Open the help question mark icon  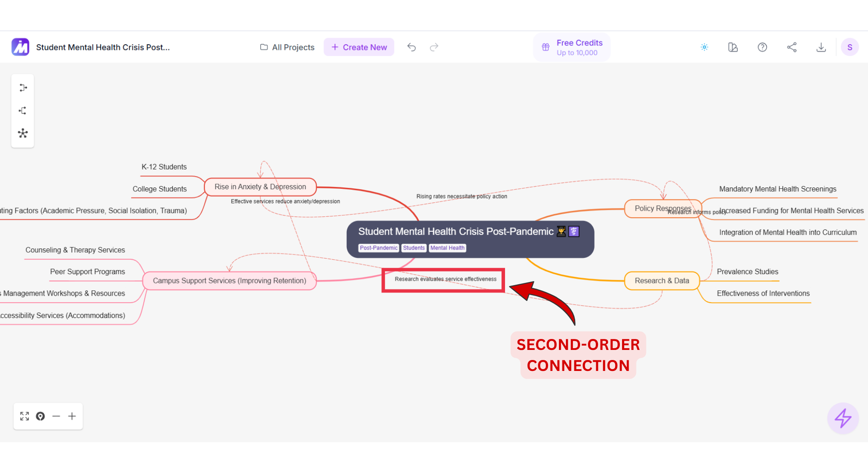pyautogui.click(x=762, y=47)
